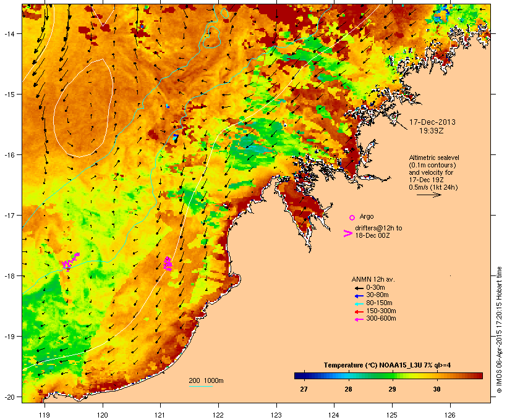The height and width of the screenshot is (420, 507).
Task: Click the blue 30-80m arrow in legend
Action: tap(359, 296)
